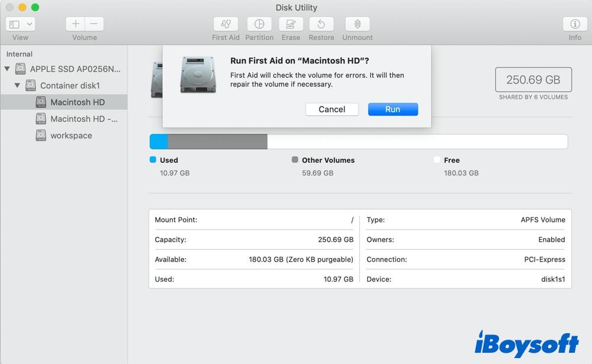Select the workspace volume in sidebar
Screen dimensions: 592x364
coord(71,136)
